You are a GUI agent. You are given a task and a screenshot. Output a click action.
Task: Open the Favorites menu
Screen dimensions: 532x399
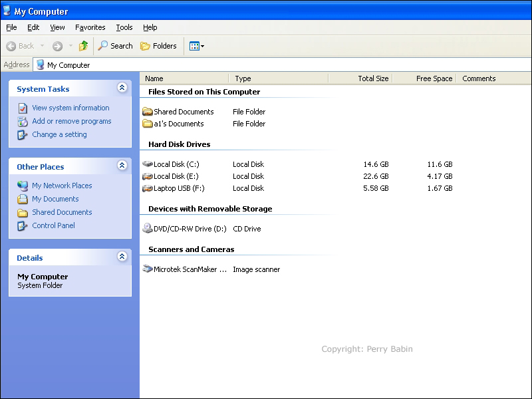90,27
